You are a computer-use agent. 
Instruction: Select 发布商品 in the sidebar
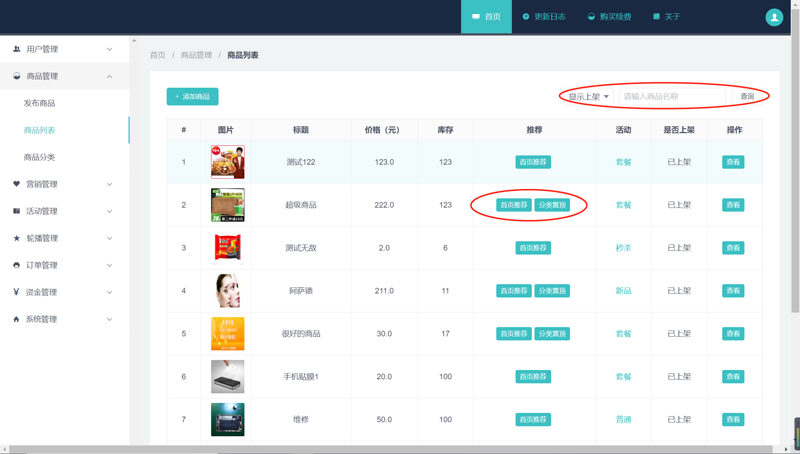pyautogui.click(x=39, y=103)
